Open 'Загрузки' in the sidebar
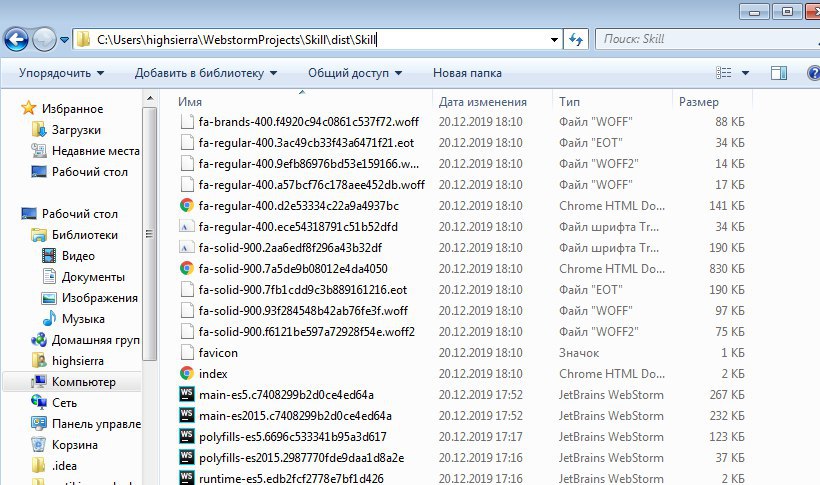The image size is (820, 485). point(76,130)
